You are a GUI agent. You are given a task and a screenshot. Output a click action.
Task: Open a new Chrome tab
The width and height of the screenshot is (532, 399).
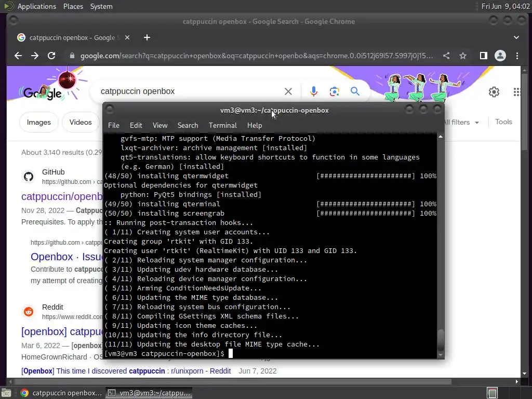click(x=147, y=37)
